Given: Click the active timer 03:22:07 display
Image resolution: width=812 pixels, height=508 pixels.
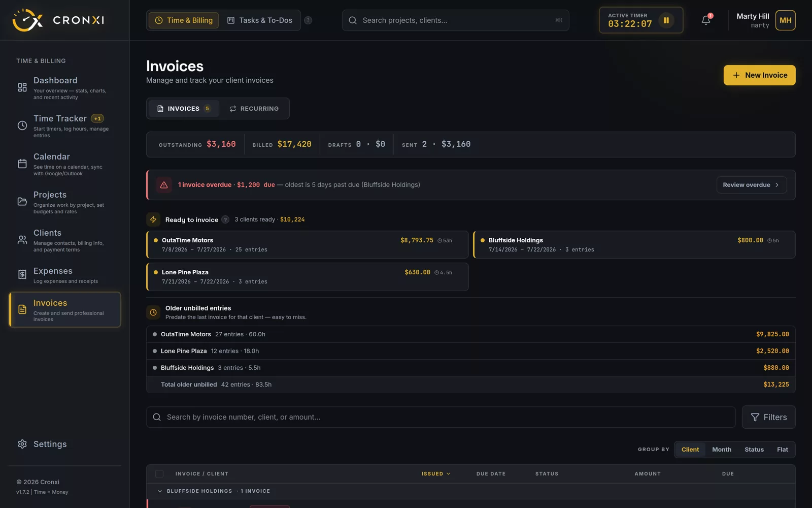Looking at the screenshot, I should 630,24.
